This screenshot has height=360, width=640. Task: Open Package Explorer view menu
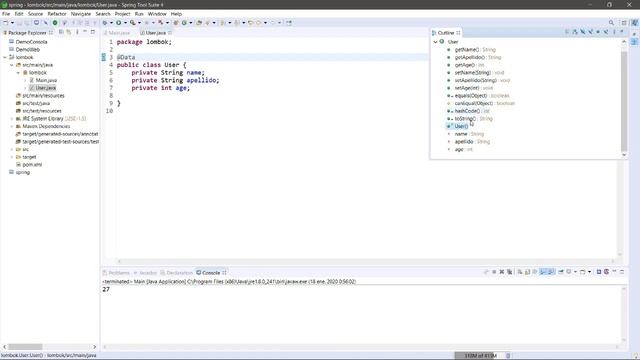[x=77, y=32]
